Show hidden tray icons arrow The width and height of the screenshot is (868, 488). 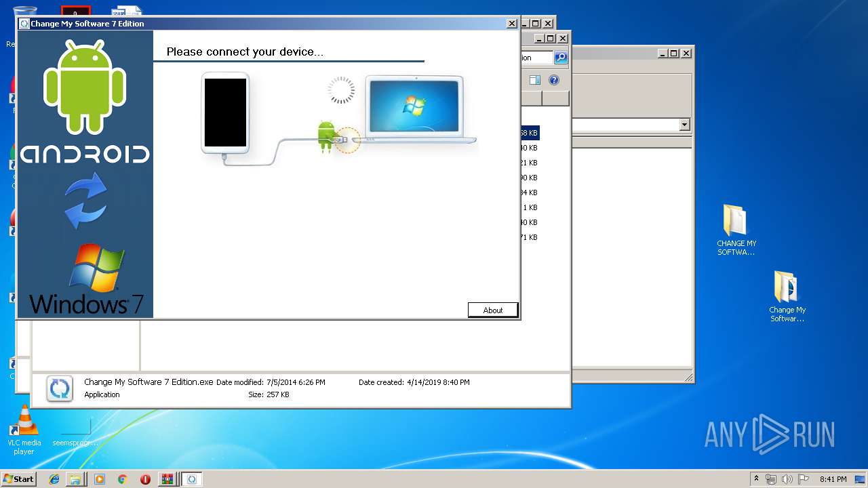click(756, 479)
